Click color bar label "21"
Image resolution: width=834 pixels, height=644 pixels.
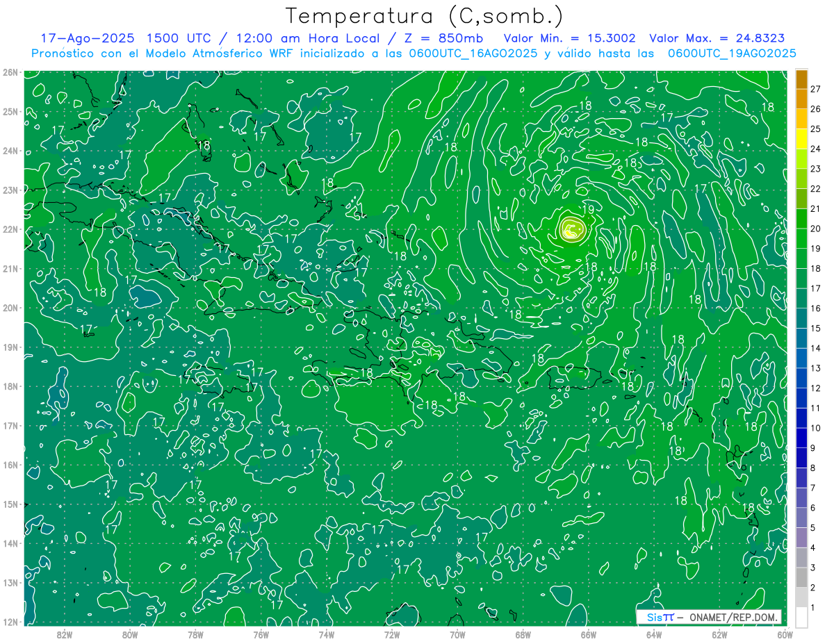(816, 208)
